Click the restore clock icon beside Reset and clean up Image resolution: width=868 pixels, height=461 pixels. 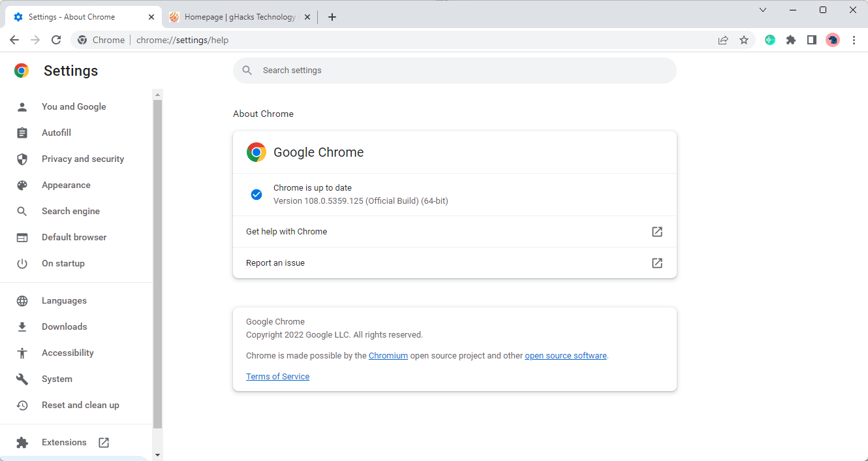22,405
